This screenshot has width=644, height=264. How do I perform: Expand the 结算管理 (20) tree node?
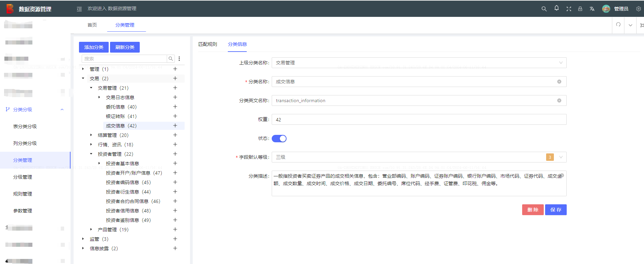pyautogui.click(x=91, y=135)
